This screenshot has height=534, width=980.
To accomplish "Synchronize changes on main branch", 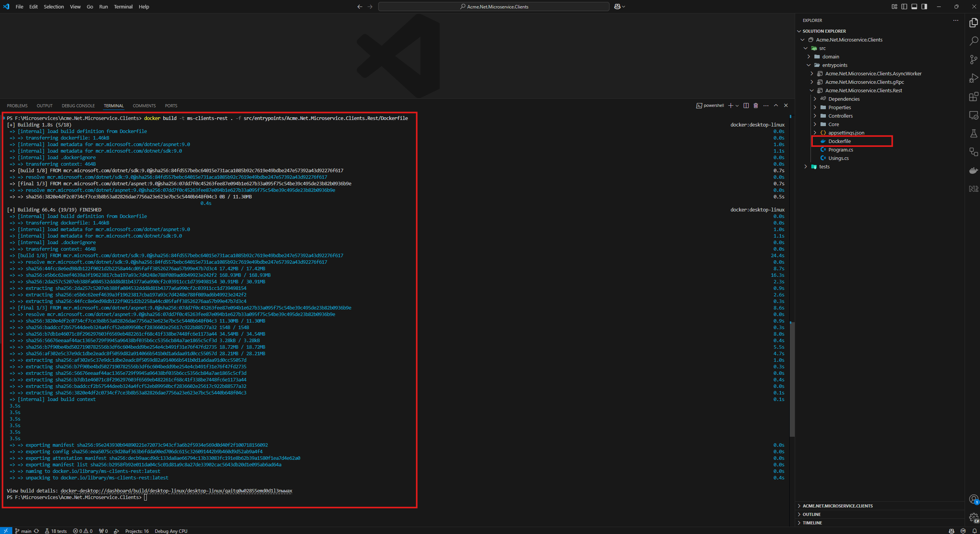I will pyautogui.click(x=37, y=531).
